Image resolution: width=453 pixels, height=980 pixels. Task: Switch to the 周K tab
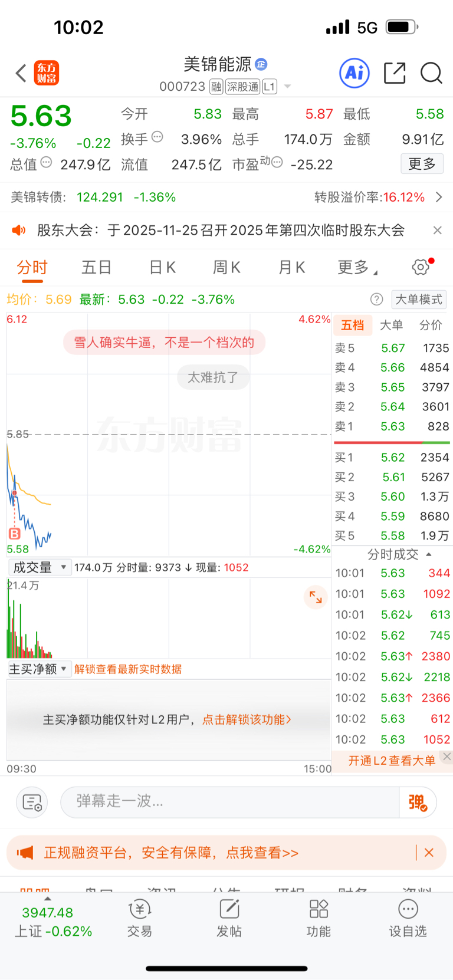pyautogui.click(x=226, y=268)
